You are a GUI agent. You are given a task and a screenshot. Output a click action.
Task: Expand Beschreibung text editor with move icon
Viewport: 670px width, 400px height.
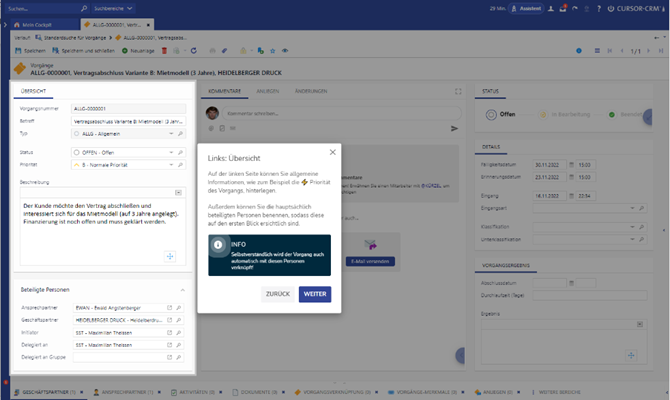pos(169,257)
